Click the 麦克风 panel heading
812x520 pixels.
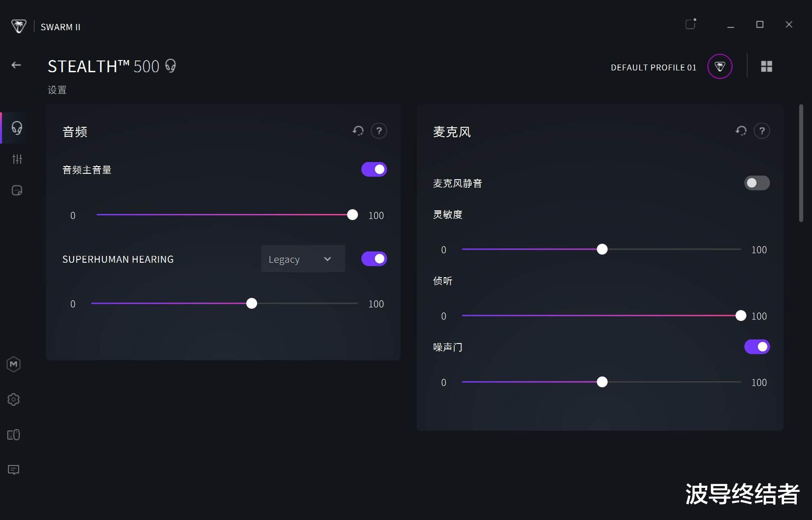click(x=452, y=132)
